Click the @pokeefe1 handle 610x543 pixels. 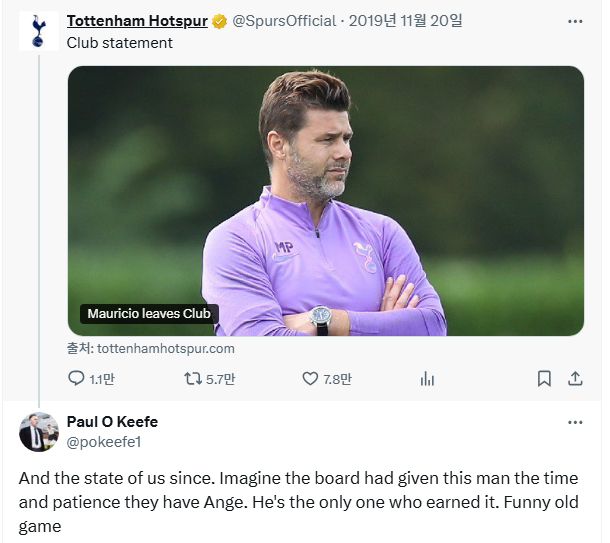point(104,441)
